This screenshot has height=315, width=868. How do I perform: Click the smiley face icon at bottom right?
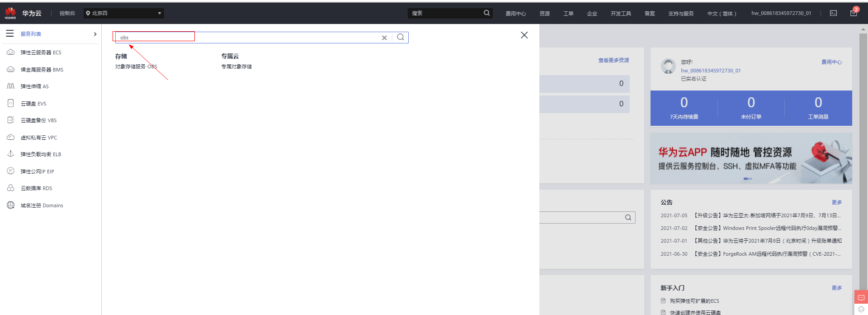pyautogui.click(x=861, y=310)
